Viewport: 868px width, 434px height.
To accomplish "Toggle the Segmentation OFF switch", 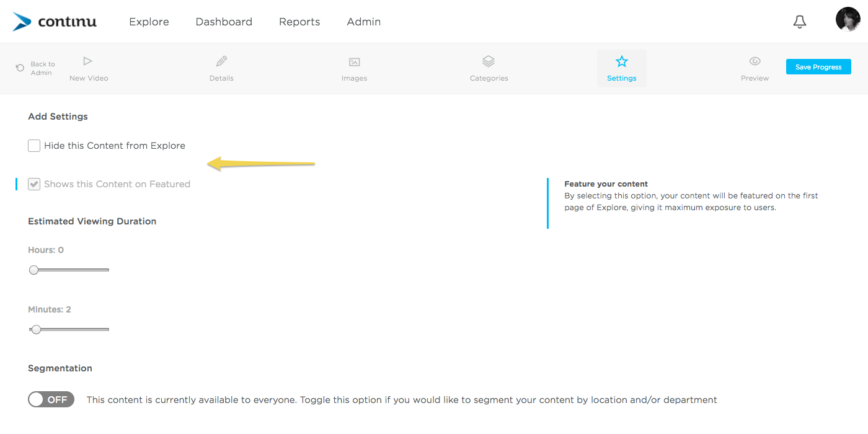I will (x=51, y=399).
